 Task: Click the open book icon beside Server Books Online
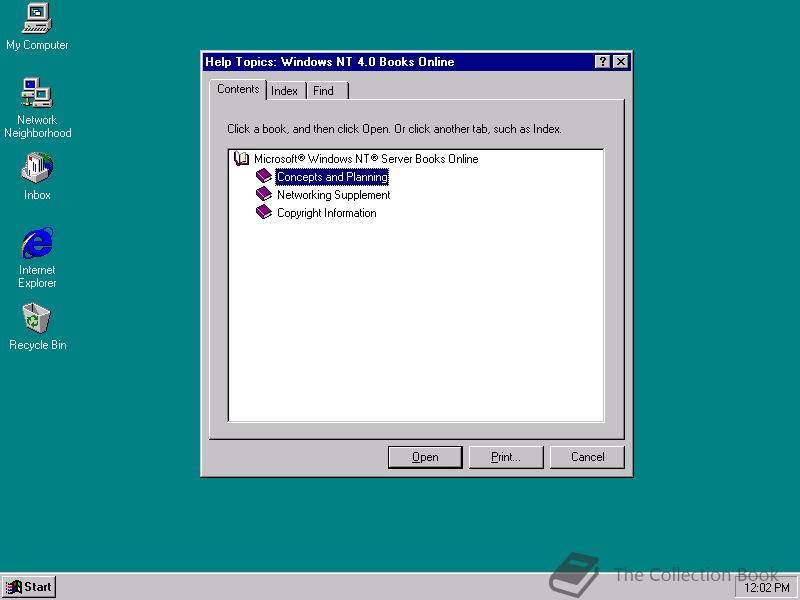(241, 159)
